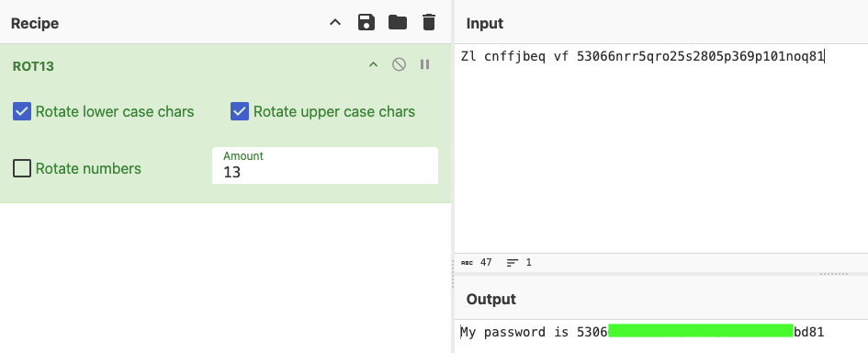This screenshot has height=353, width=868.
Task: Click the Rotate lower case chars label
Action: [115, 111]
